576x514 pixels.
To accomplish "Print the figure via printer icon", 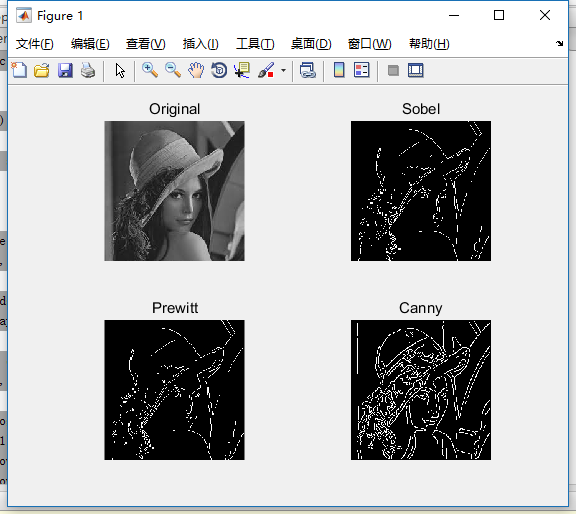I will pyautogui.click(x=88, y=70).
